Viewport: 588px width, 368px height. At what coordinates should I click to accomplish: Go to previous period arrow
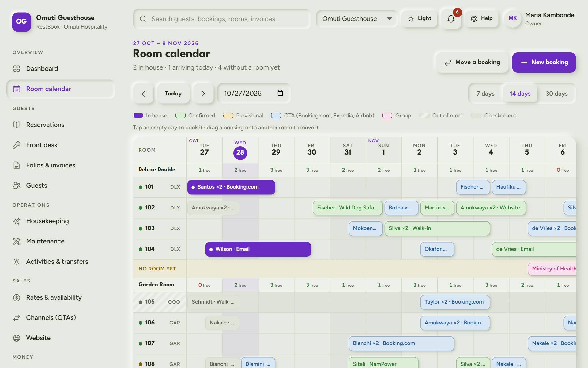[x=143, y=94]
